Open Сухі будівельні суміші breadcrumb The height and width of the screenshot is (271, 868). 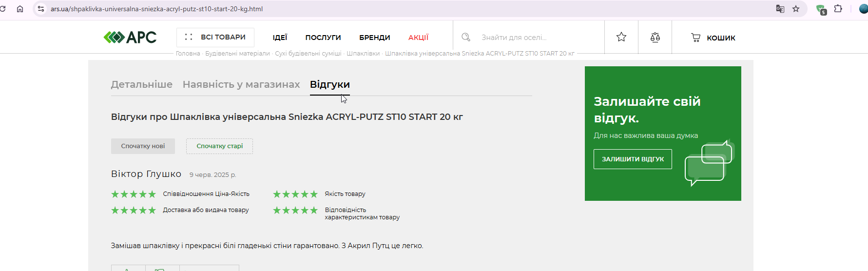pyautogui.click(x=308, y=54)
